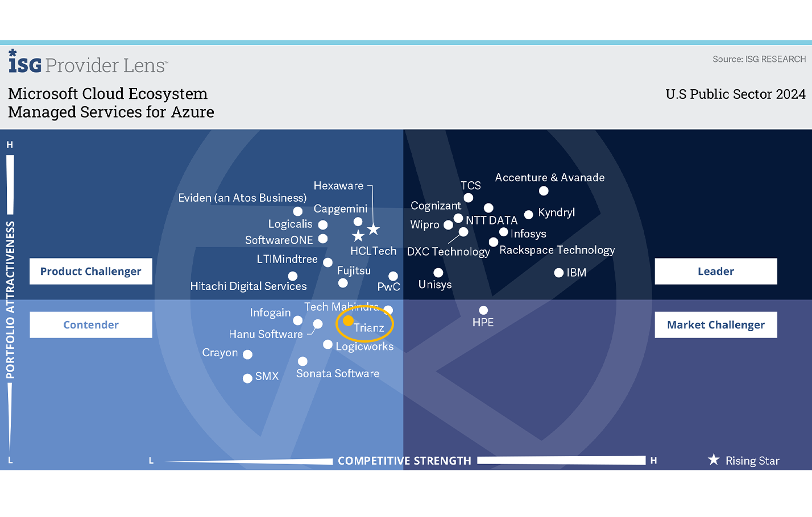The height and width of the screenshot is (517, 812).
Task: Click the Kyndryl data point dot
Action: (528, 215)
